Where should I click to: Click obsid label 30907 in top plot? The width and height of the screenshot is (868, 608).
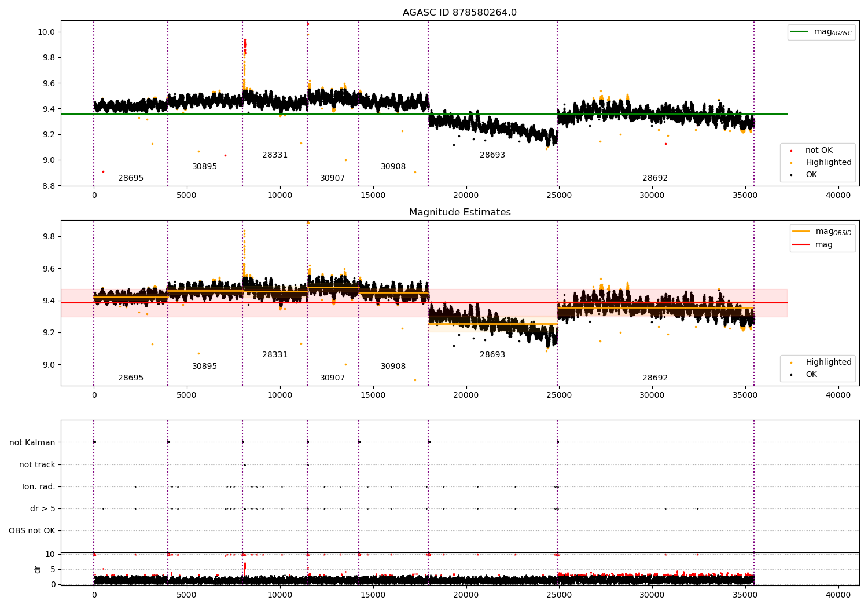pyautogui.click(x=333, y=178)
